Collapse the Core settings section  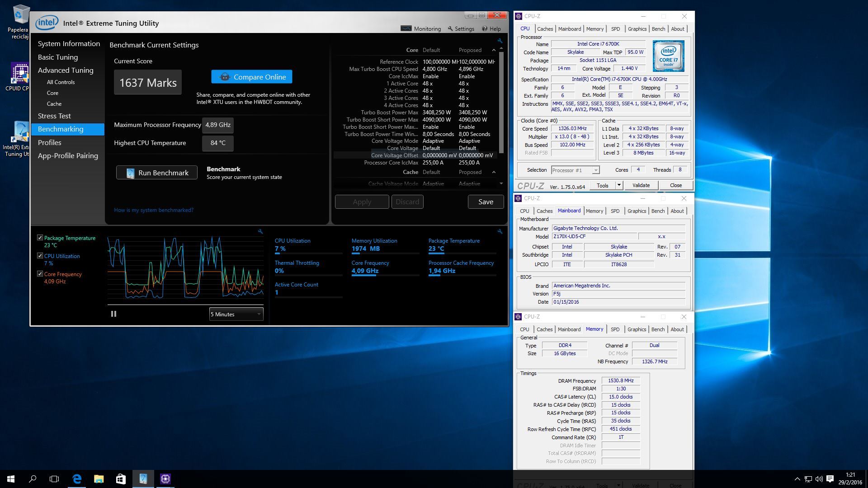pos(494,50)
